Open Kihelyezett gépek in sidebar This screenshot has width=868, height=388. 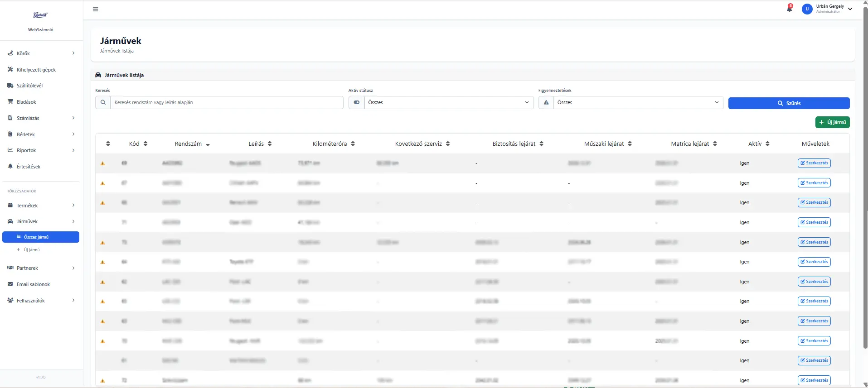(36, 70)
